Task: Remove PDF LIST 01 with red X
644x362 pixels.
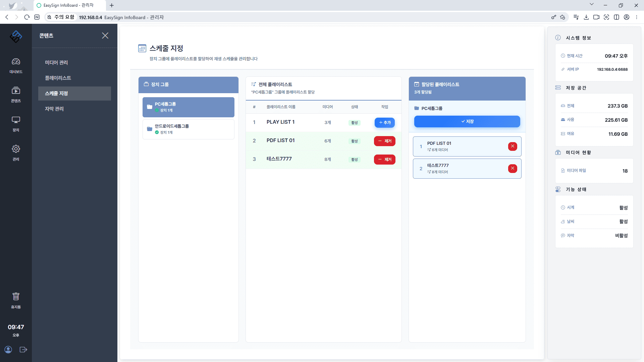Action: point(513,146)
